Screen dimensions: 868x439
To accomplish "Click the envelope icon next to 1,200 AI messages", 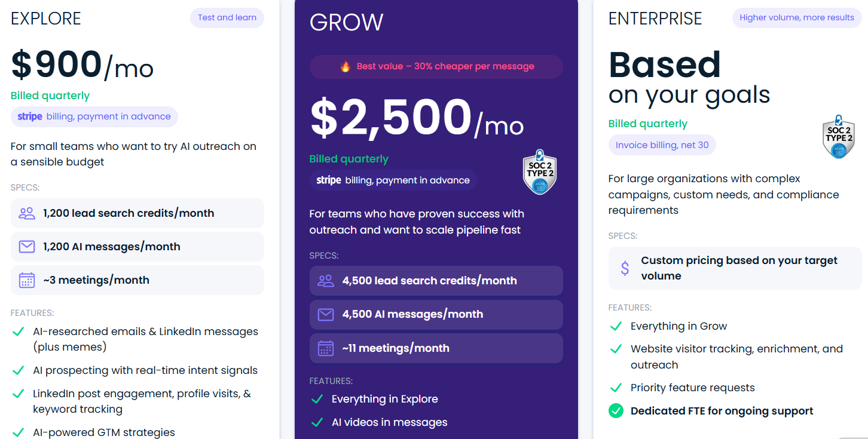I will point(27,246).
